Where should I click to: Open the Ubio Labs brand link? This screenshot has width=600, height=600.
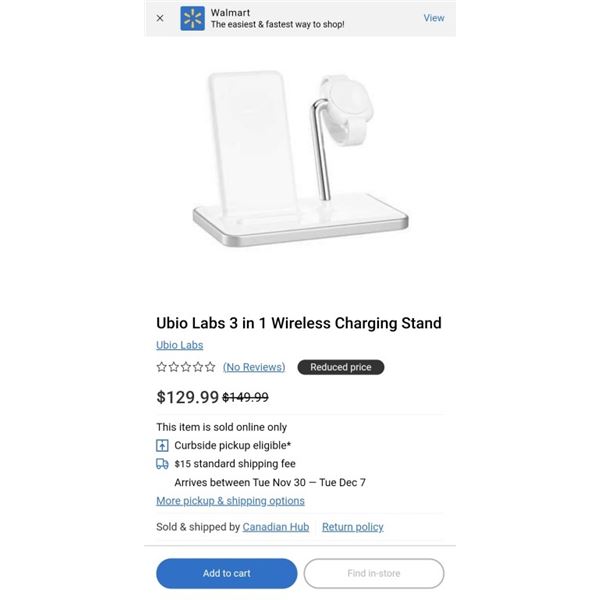(179, 345)
